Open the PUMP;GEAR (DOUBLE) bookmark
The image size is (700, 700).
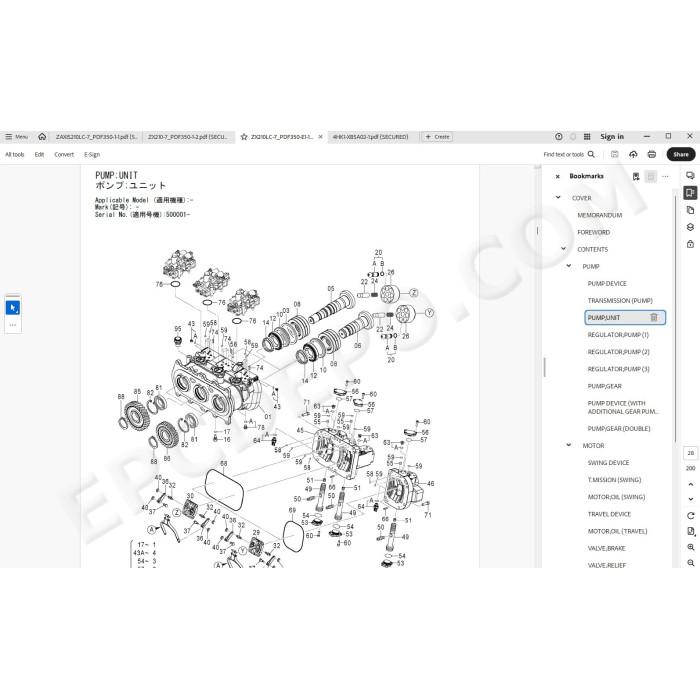[619, 429]
